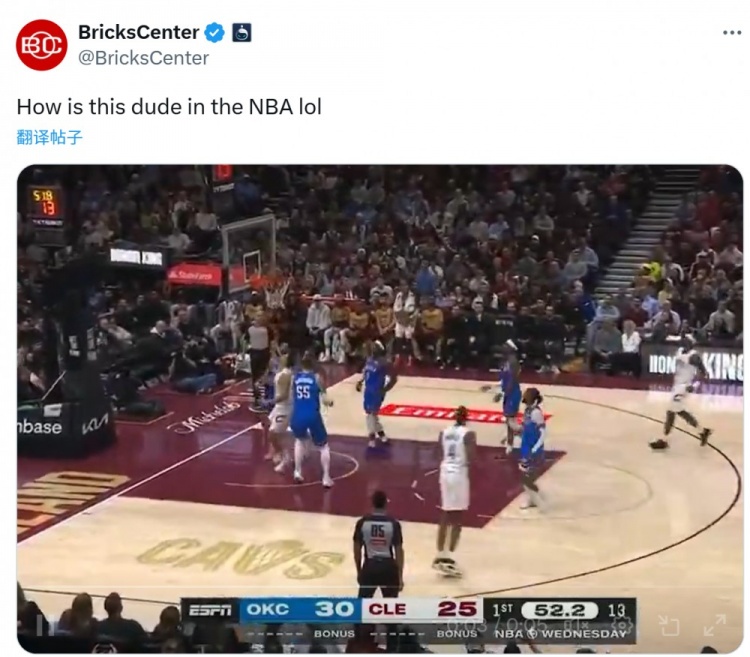Click the affiliate badge beside verified checkmark
750x657 pixels.
pos(242,33)
